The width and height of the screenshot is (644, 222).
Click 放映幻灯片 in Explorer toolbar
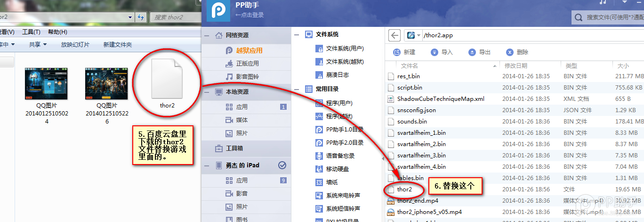(75, 45)
